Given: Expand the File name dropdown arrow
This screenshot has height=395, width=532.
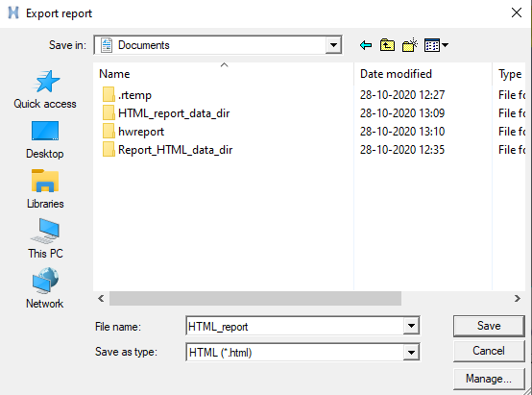Looking at the screenshot, I should [x=411, y=326].
